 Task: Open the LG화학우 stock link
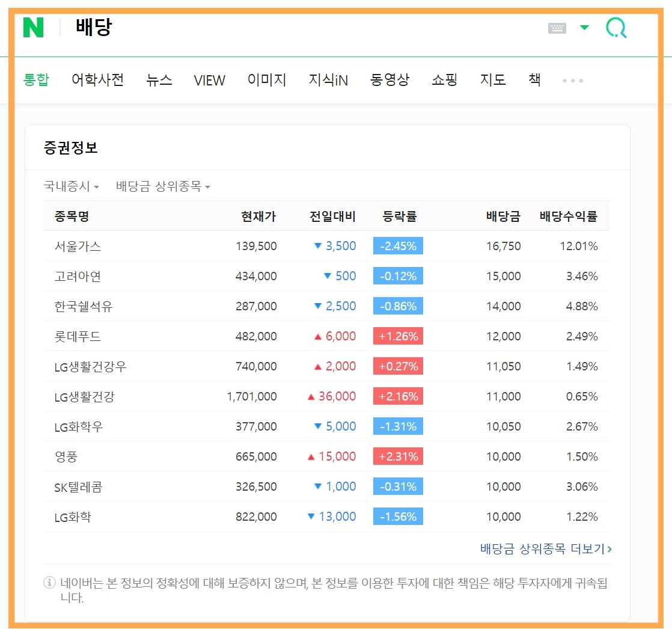[79, 426]
